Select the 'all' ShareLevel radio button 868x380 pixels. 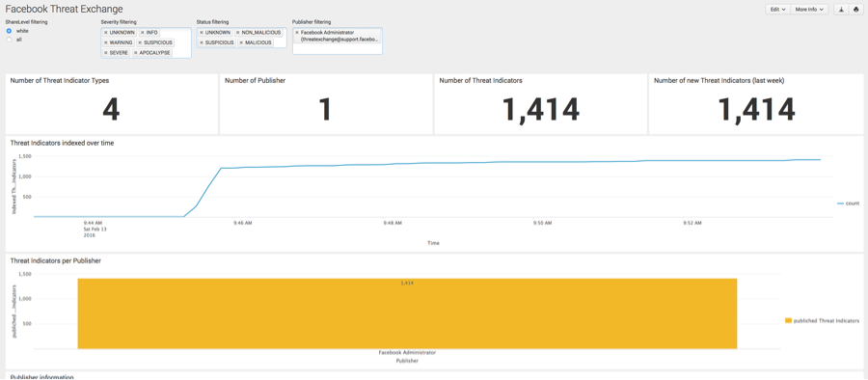tap(9, 40)
